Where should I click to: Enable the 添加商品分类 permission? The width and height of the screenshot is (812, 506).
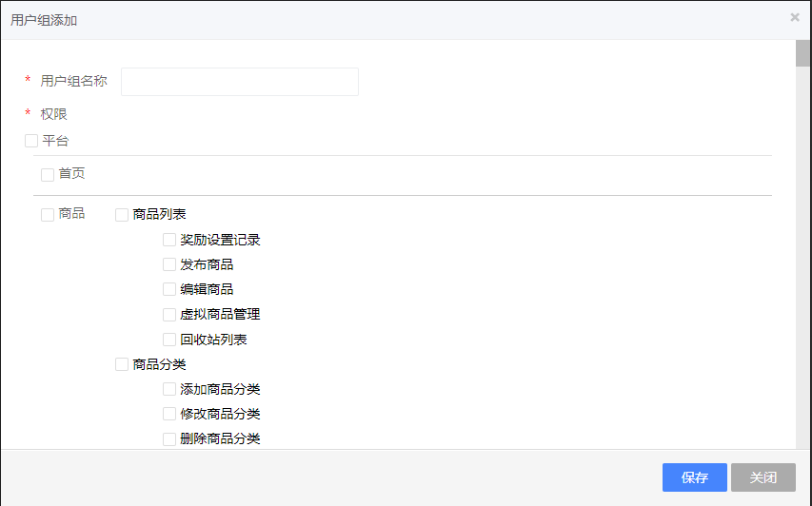tap(169, 389)
